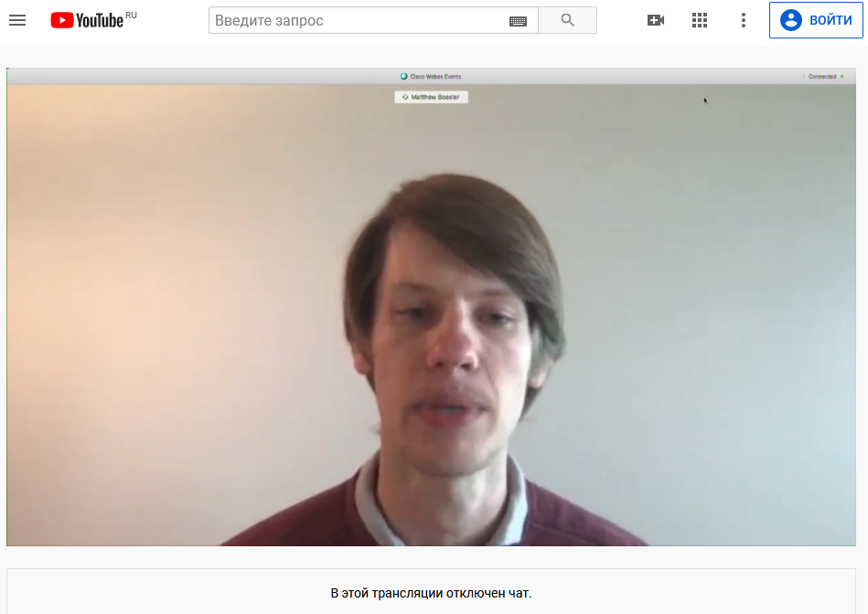This screenshot has width=868, height=614.
Task: Sign in with the ВОЙТИ button
Action: [816, 20]
